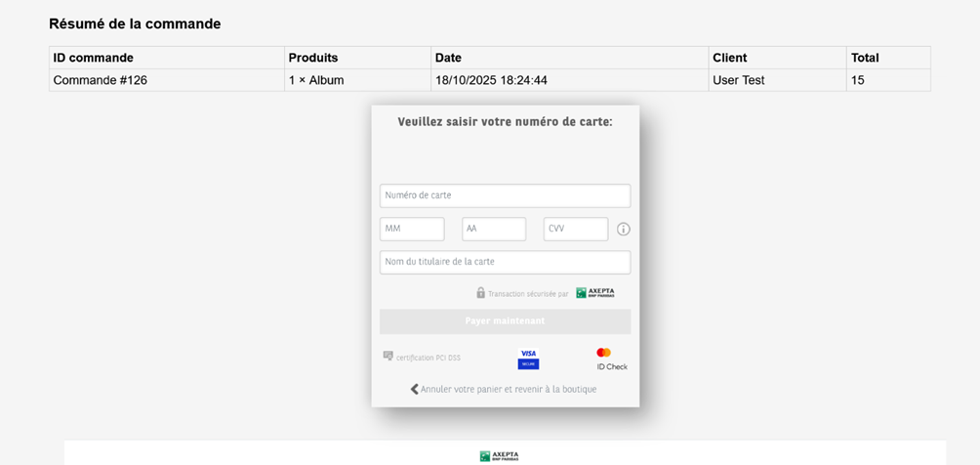Click the CVV info icon
Image resolution: width=980 pixels, height=465 pixels.
click(623, 230)
